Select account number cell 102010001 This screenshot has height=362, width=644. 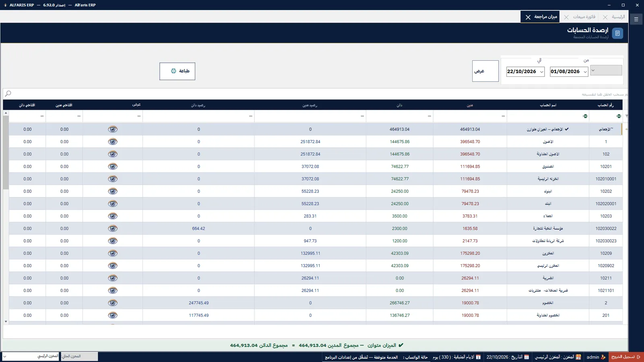tap(606, 179)
